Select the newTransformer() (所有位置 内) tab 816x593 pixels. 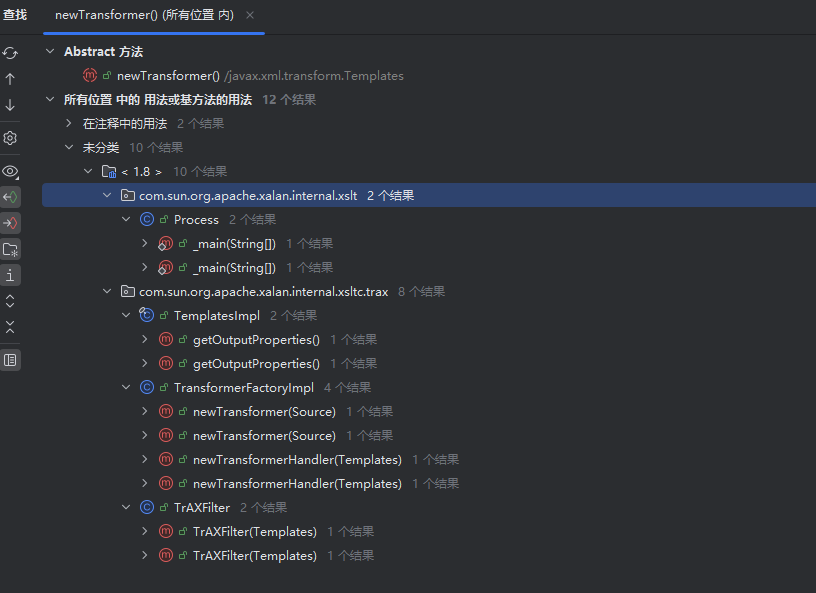point(145,15)
